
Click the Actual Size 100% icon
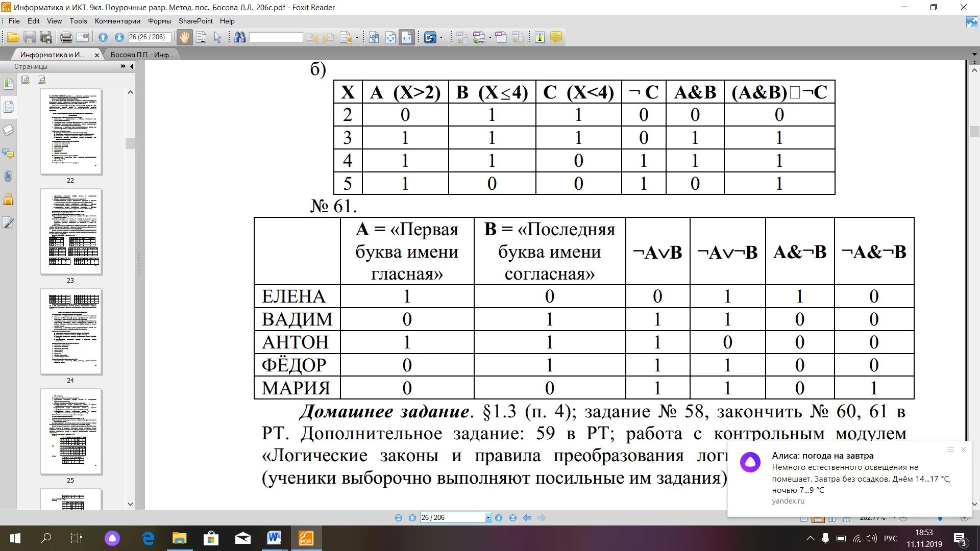point(374,37)
